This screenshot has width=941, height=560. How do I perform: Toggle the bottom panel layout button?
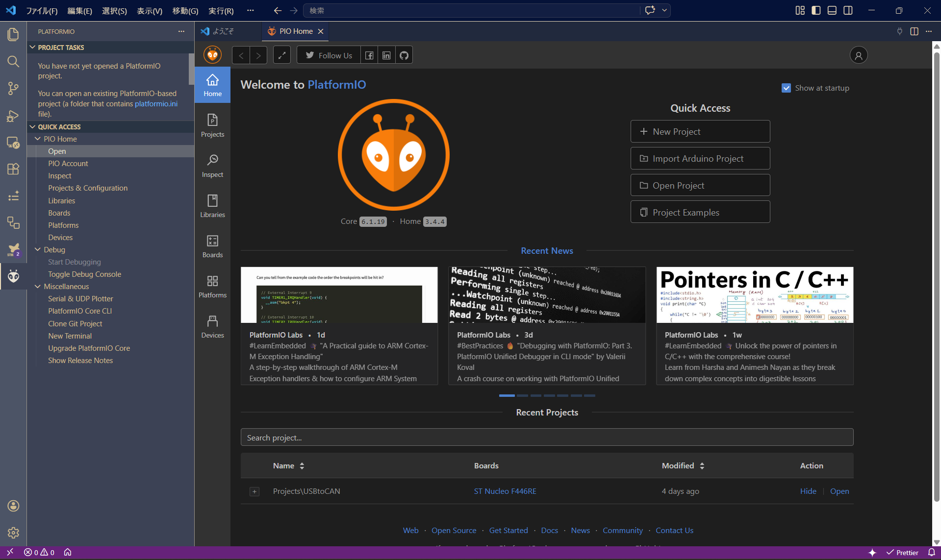pyautogui.click(x=832, y=10)
